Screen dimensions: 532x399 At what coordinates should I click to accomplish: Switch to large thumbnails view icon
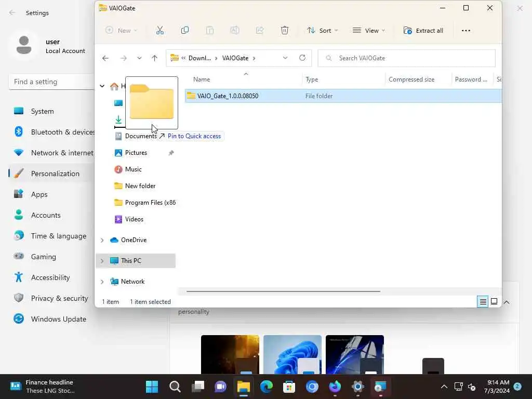click(494, 302)
